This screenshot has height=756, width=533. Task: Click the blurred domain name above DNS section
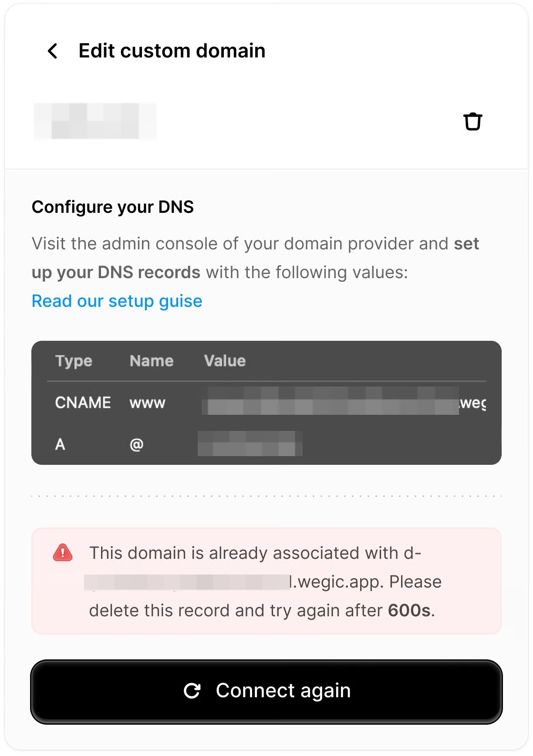pos(95,121)
